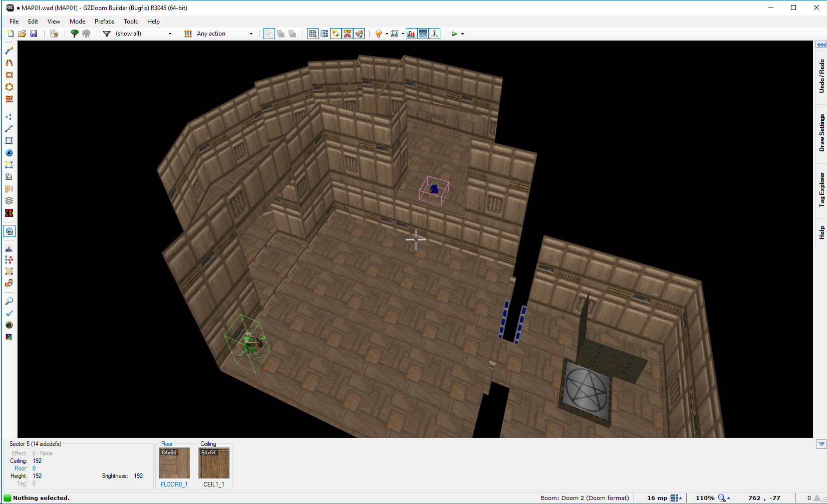This screenshot has width=827, height=504.
Task: Click the Find and Replace magnifier icon
Action: pyautogui.click(x=9, y=301)
